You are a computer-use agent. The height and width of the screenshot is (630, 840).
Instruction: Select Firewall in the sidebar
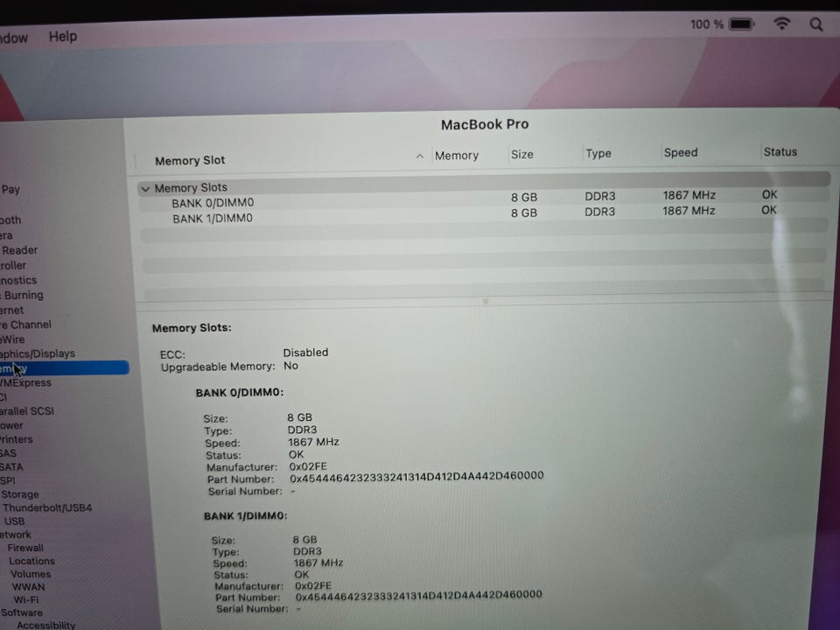[x=25, y=548]
